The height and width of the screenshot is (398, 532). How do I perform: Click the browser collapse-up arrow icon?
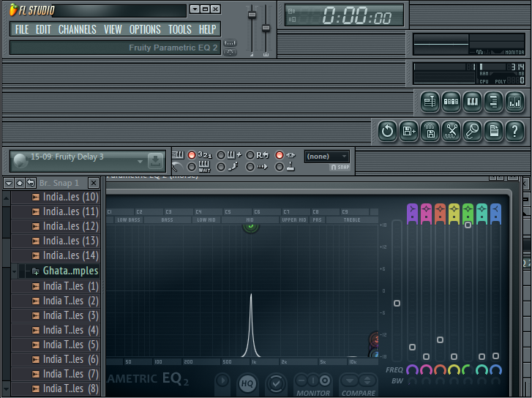pyautogui.click(x=20, y=183)
